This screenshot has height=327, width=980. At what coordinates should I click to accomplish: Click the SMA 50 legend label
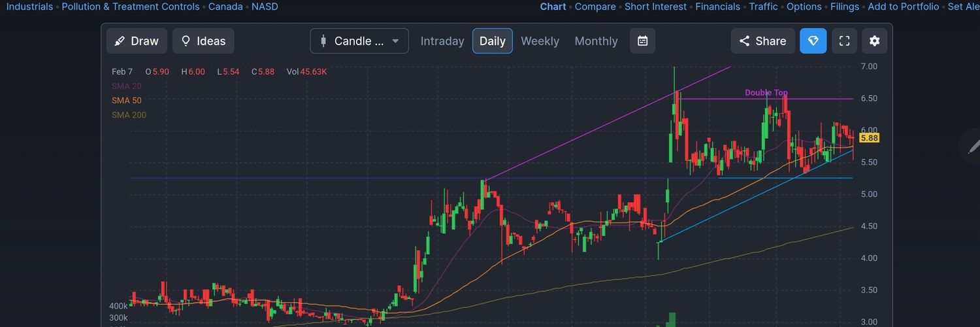click(x=126, y=101)
